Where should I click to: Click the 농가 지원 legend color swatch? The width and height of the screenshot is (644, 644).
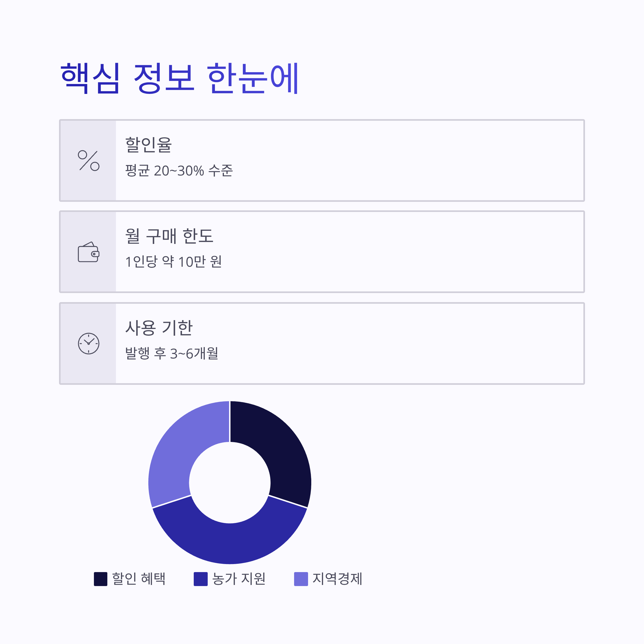(x=201, y=579)
